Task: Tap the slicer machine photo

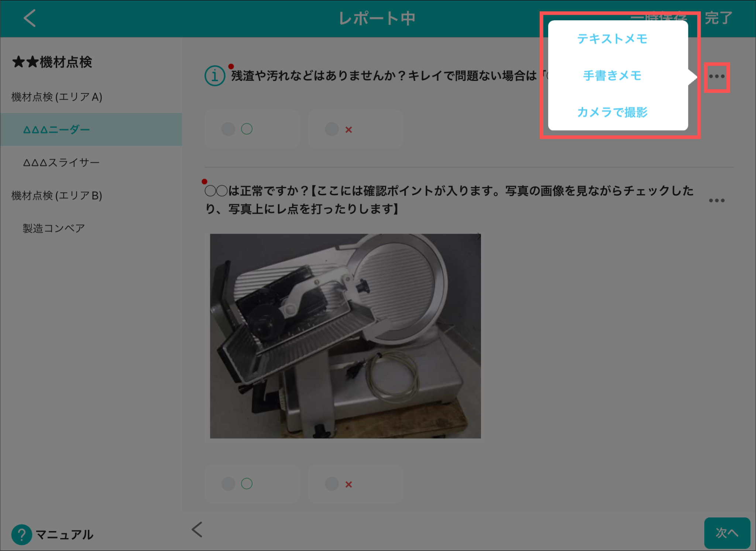Action: click(345, 336)
